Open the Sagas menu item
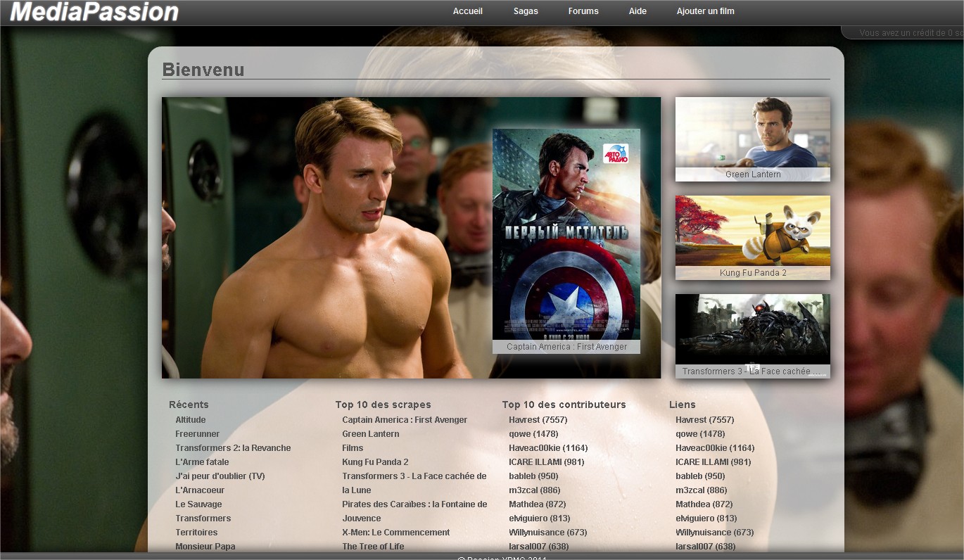964x560 pixels. (526, 11)
